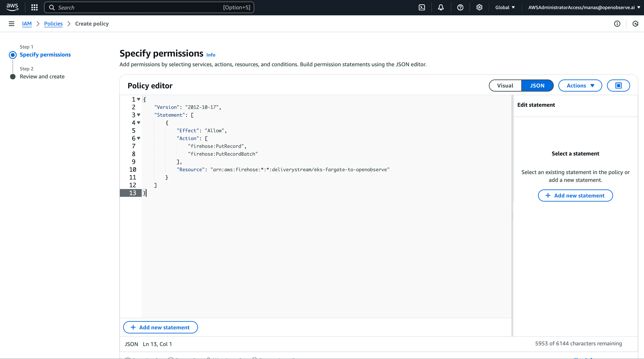Image resolution: width=644 pixels, height=359 pixels.
Task: Switch policy editor to Visual mode
Action: pos(505,86)
